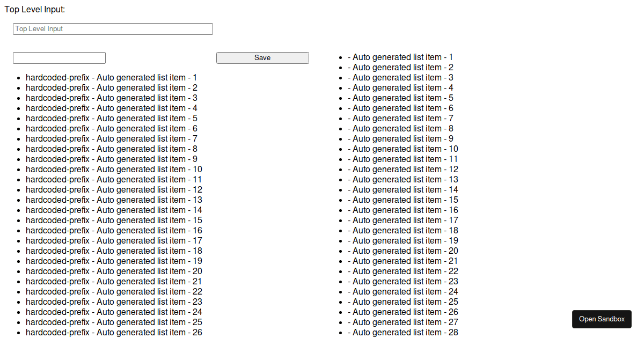Click unprefixed "- Auto generated list item - 18"
Screen dimensions: 644x338
pos(403,231)
